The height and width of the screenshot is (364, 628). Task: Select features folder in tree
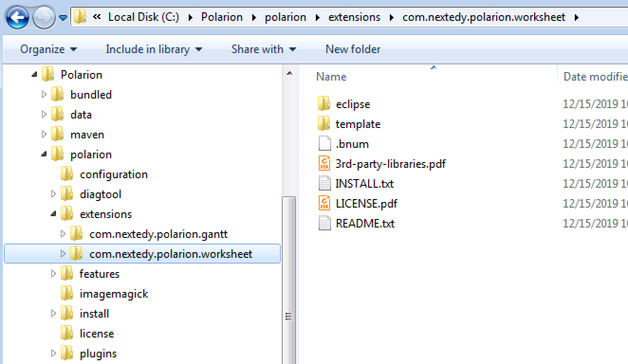coord(99,274)
